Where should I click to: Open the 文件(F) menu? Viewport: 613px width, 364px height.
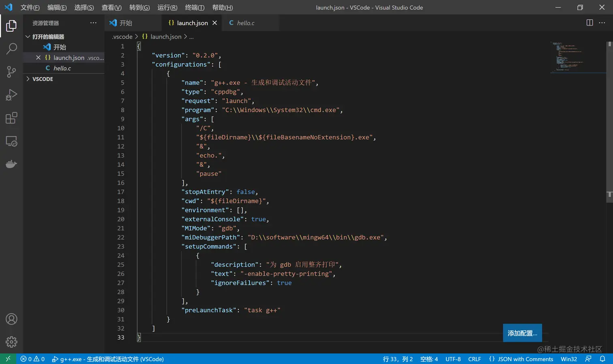(30, 7)
